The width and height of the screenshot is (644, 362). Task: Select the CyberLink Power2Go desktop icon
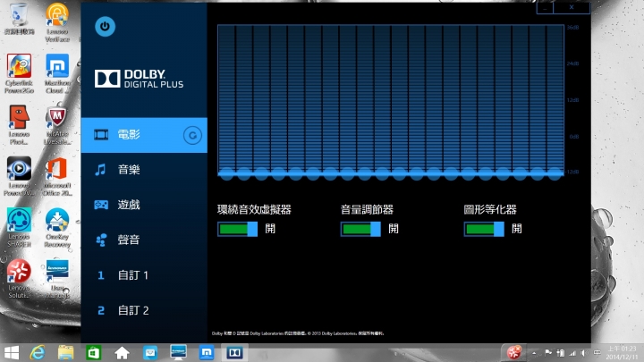pyautogui.click(x=19, y=74)
